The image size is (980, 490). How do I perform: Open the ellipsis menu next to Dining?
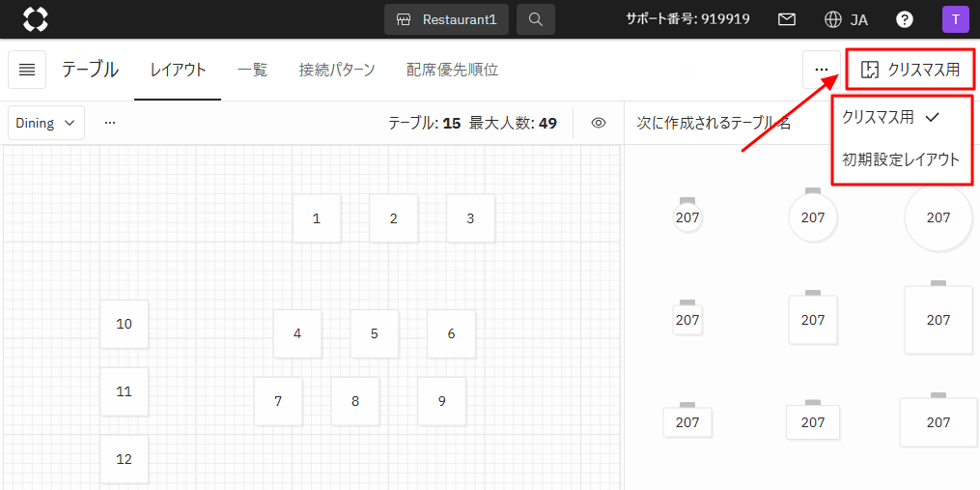[110, 123]
